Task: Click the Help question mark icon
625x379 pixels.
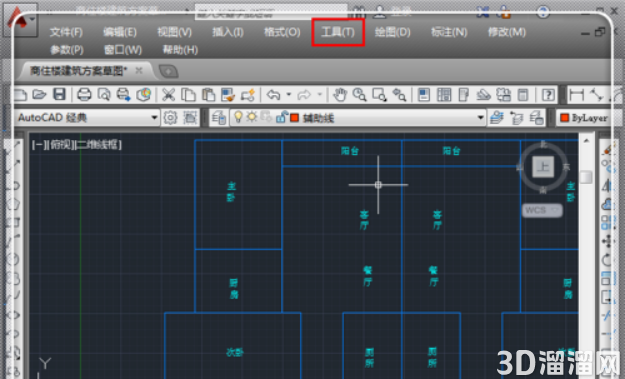Action: tap(548, 95)
